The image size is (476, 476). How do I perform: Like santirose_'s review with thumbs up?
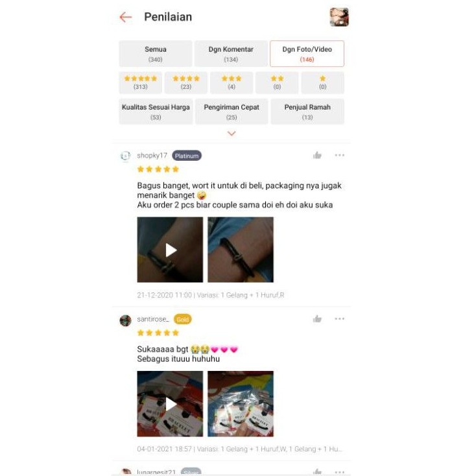317,319
